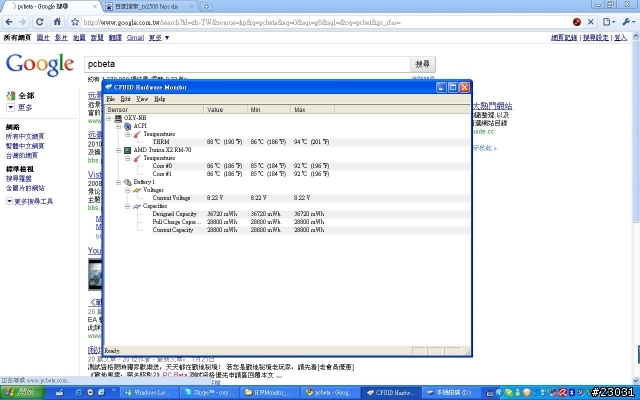This screenshot has width=640, height=400.
Task: Open the View menu in Hardware Monitor
Action: [x=142, y=99]
